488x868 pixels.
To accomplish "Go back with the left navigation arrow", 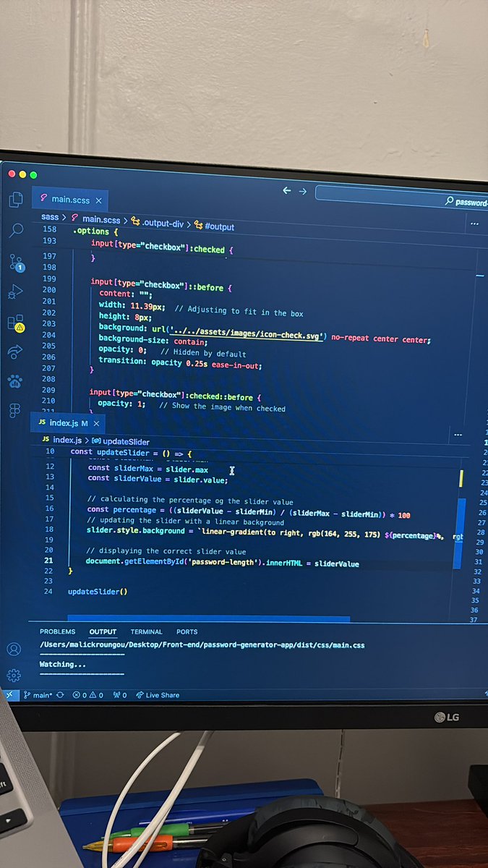I will (x=286, y=191).
